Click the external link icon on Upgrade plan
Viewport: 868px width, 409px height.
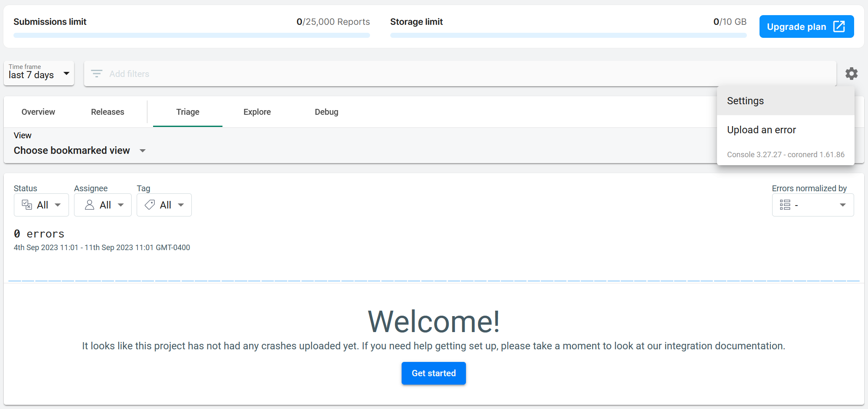coord(839,26)
